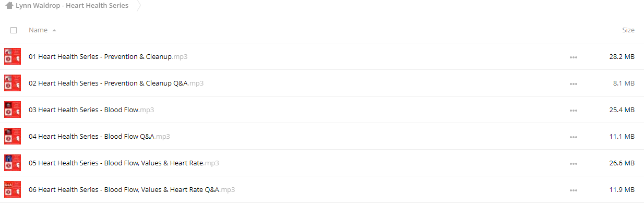Open more options for 05 Values & Heart Rate
Screen dimensions: 644x205
pos(574,163)
